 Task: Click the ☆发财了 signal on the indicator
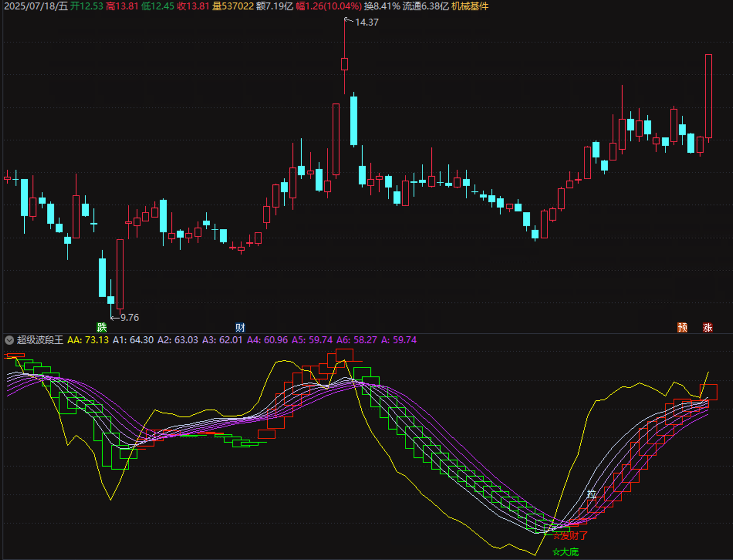pos(570,536)
